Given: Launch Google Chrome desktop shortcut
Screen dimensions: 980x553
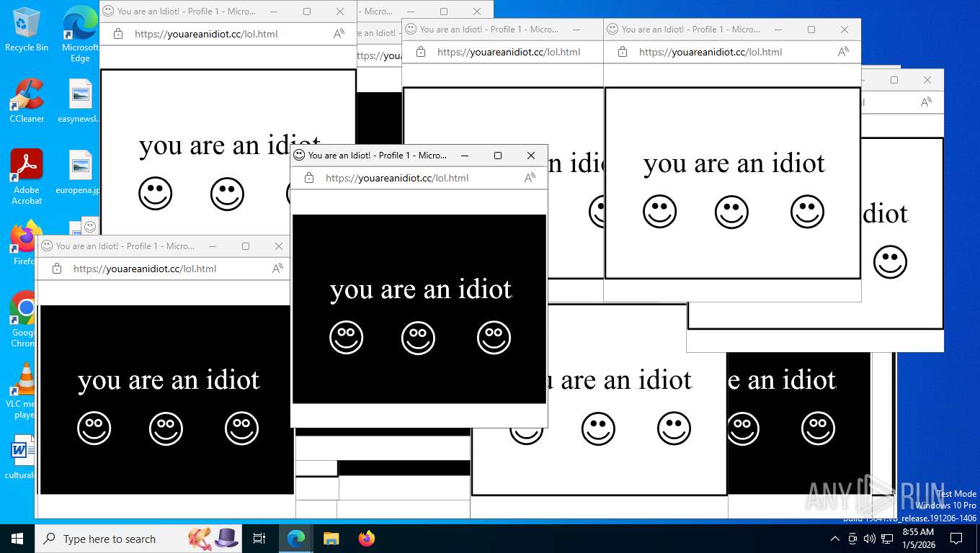Looking at the screenshot, I should 22,319.
